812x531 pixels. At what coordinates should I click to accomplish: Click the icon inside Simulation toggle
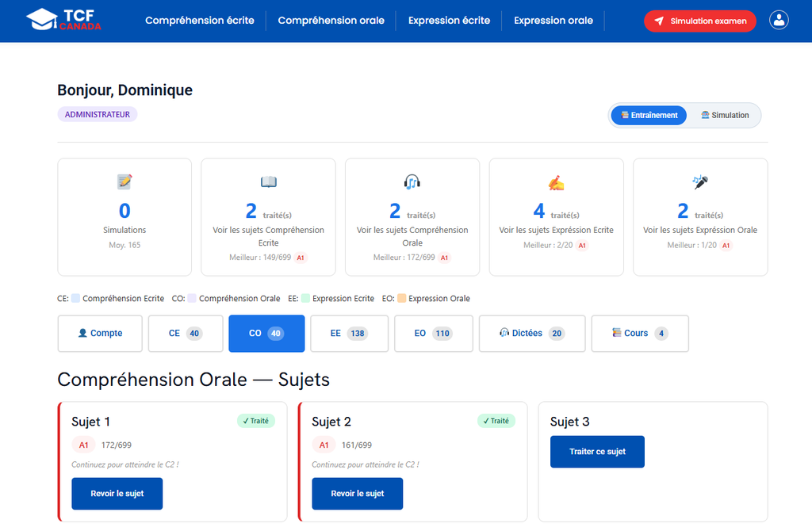(705, 115)
